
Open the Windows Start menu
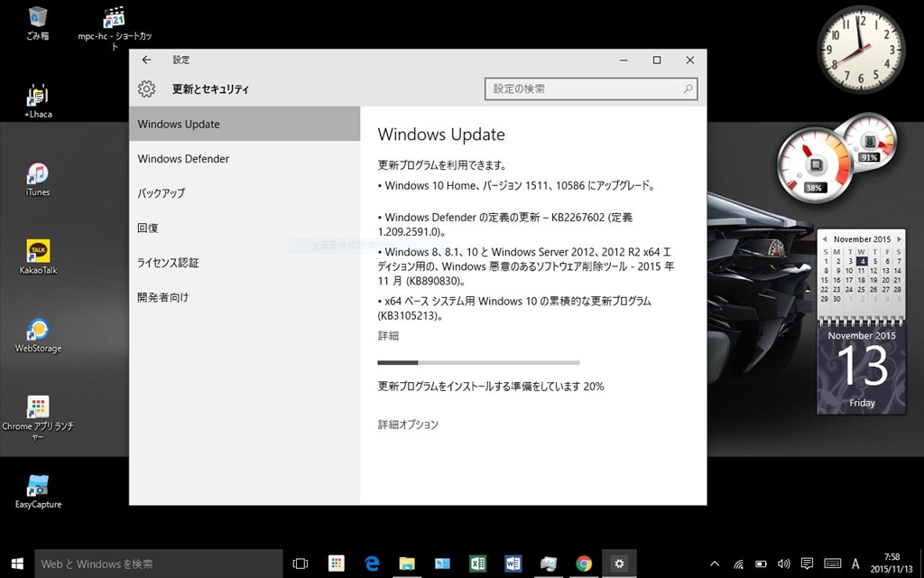click(x=17, y=564)
